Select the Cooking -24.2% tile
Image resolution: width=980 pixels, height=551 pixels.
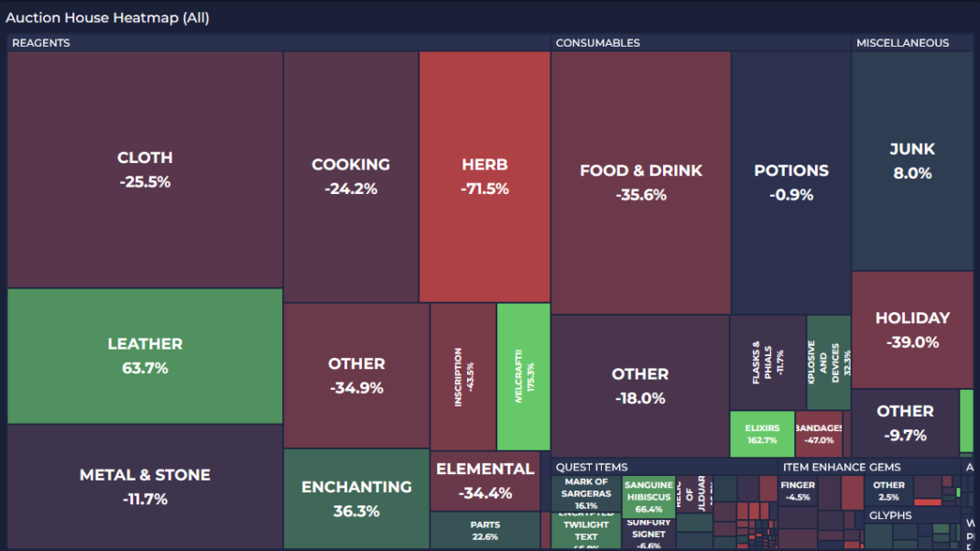pos(351,177)
